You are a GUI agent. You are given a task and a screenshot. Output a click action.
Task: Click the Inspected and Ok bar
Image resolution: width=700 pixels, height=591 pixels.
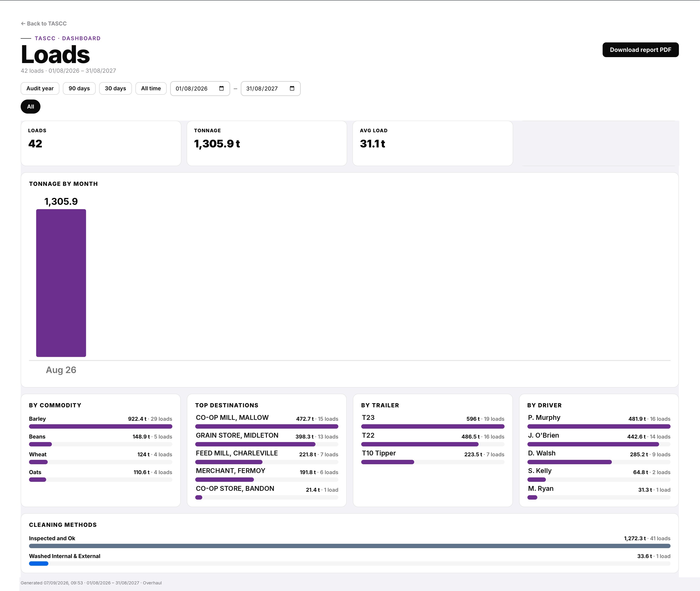(350, 546)
